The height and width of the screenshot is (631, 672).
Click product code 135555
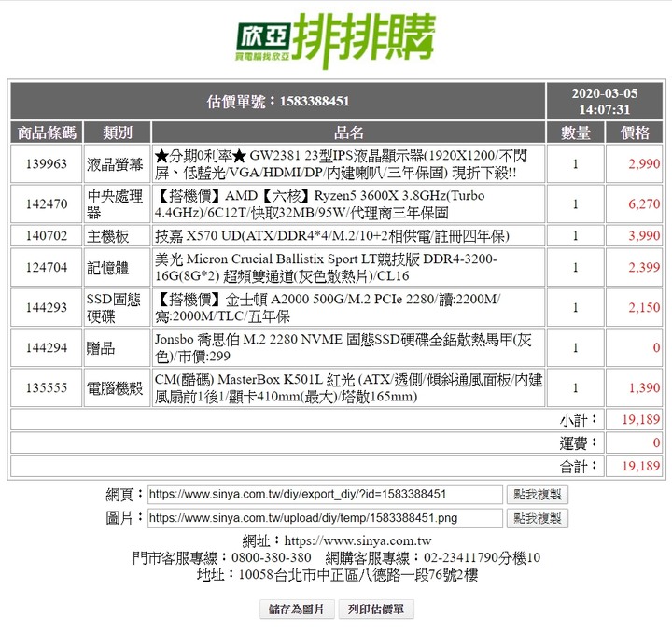coord(47,388)
